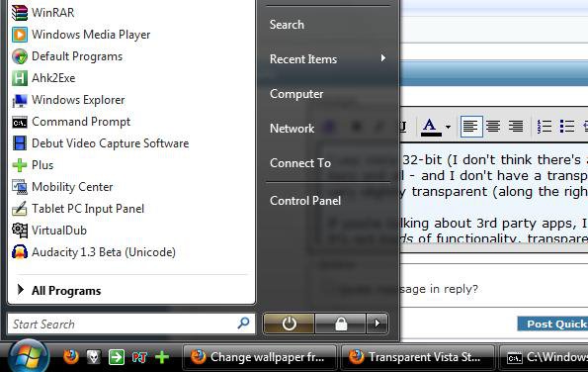Expand All Programs list
This screenshot has height=372, width=588.
(59, 291)
